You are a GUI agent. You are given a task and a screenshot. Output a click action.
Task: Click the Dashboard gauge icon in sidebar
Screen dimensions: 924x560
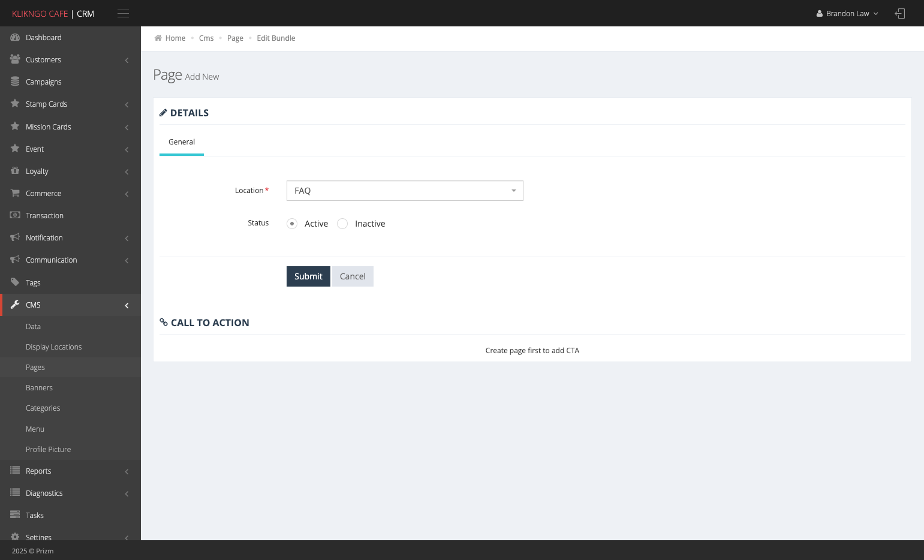(15, 37)
